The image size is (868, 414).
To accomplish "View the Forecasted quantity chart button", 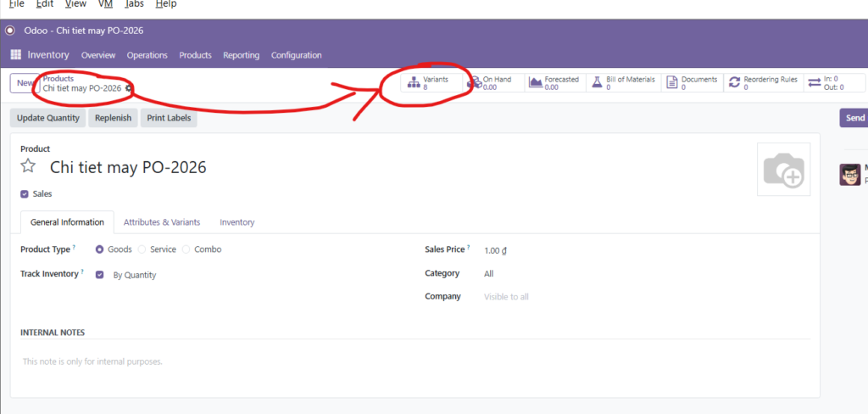I will (x=554, y=83).
